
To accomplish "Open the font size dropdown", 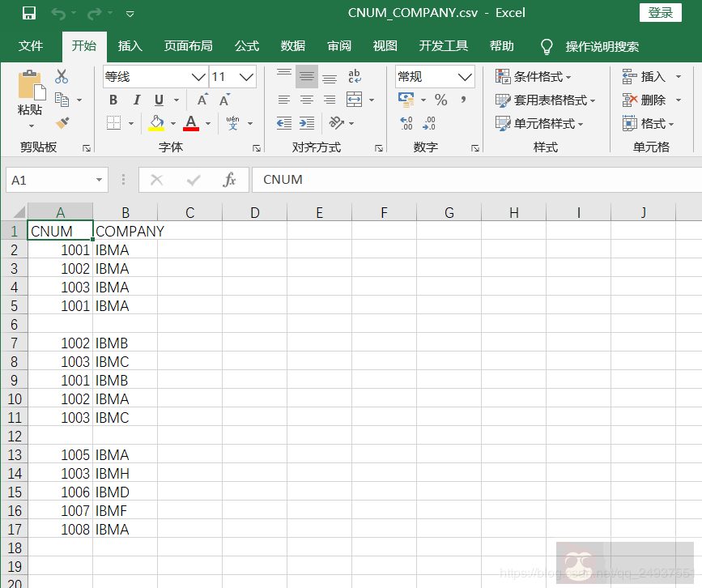I will tap(245, 76).
